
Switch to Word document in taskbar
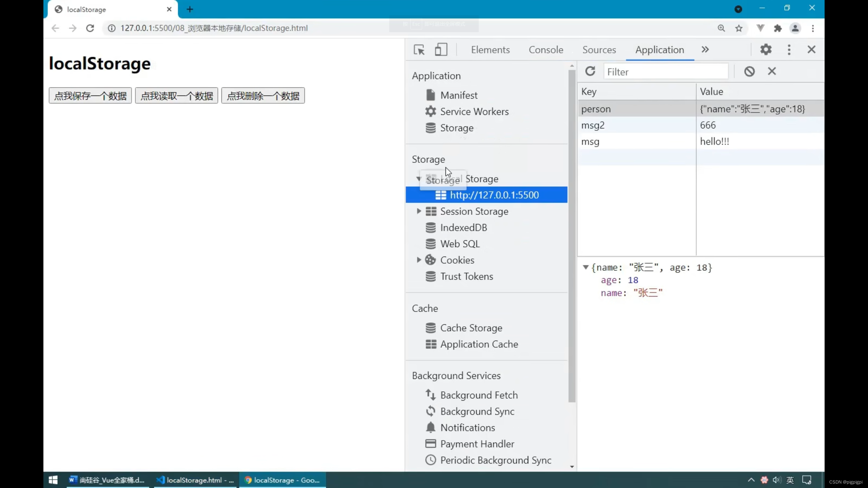(x=107, y=480)
